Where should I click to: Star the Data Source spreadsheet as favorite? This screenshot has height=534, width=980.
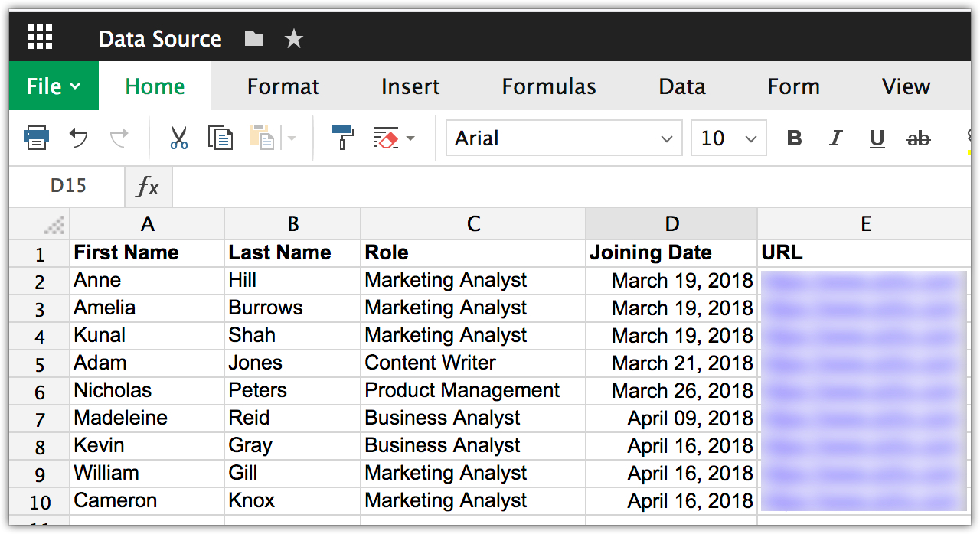coord(294,37)
